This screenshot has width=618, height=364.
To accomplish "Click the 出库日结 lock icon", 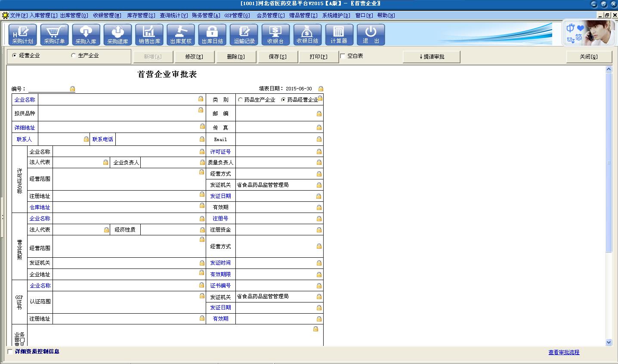I will click(x=212, y=34).
